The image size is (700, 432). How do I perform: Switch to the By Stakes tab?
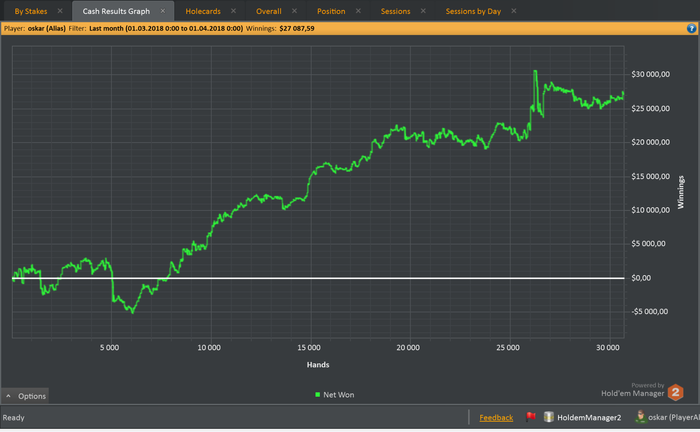pos(31,11)
